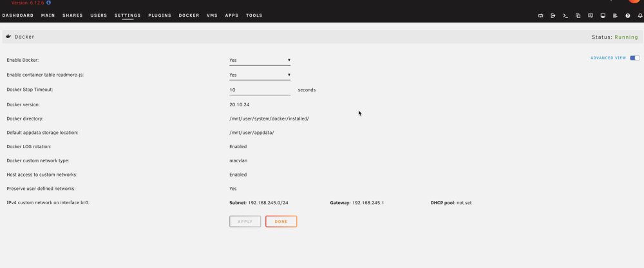Click the Preserve user defined networks Yes value
This screenshot has width=644, height=268.
(233, 189)
